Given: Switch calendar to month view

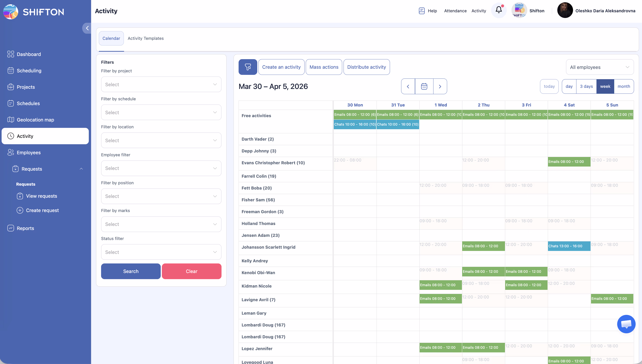Looking at the screenshot, I should 624,86.
